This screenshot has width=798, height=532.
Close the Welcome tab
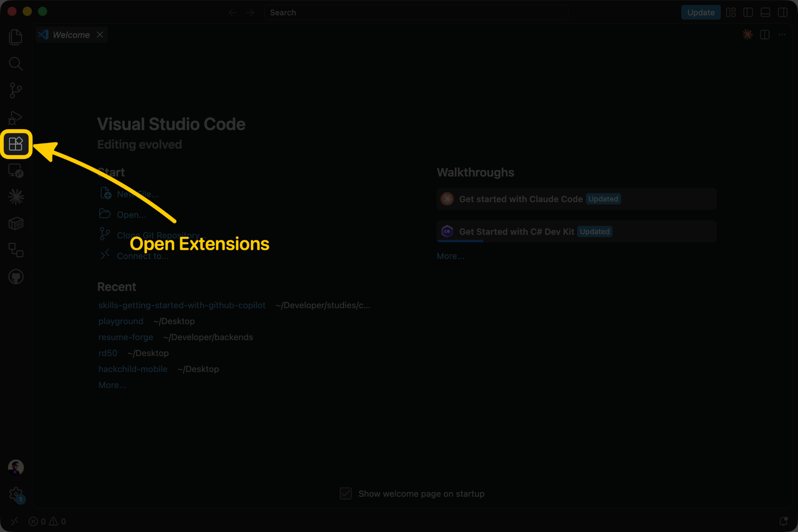click(100, 34)
